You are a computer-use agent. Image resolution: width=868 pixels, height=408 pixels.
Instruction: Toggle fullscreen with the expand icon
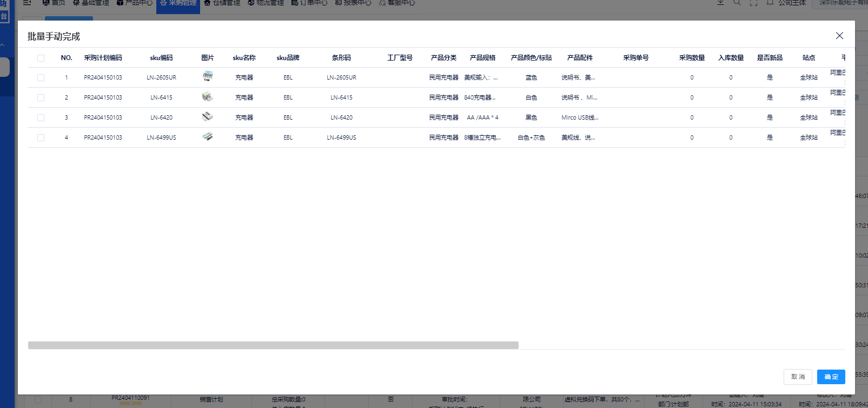click(753, 3)
